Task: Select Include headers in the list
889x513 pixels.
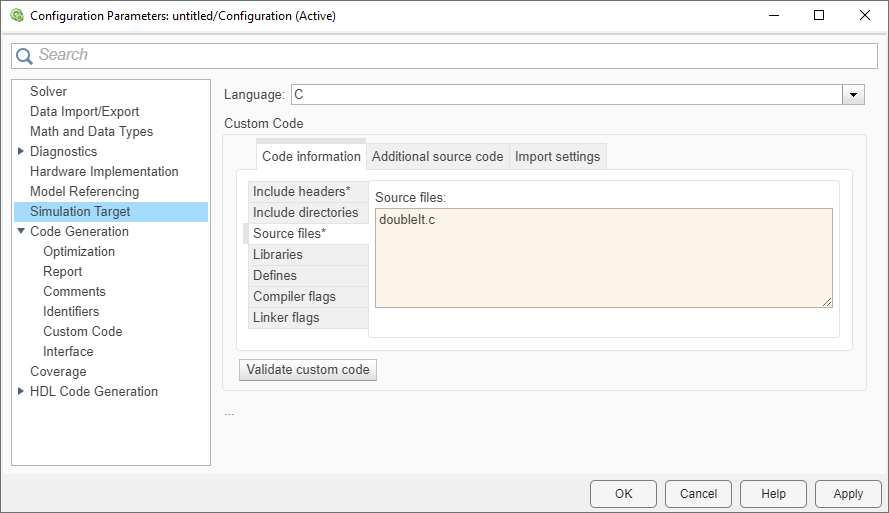Action: (x=302, y=191)
